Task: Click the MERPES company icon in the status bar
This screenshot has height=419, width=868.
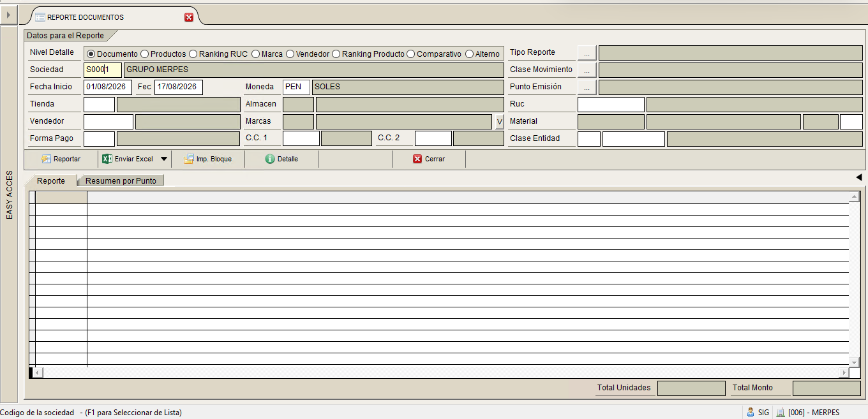Action: (x=780, y=412)
